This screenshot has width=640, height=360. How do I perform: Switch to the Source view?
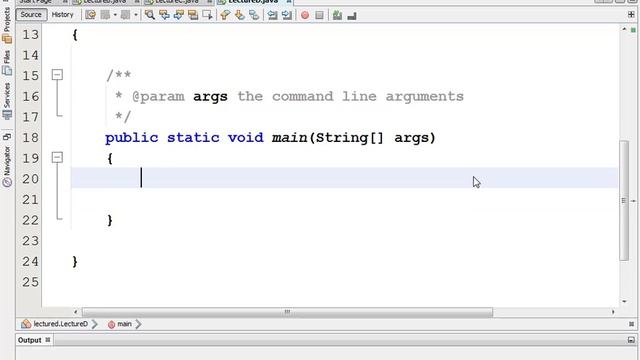(x=31, y=15)
